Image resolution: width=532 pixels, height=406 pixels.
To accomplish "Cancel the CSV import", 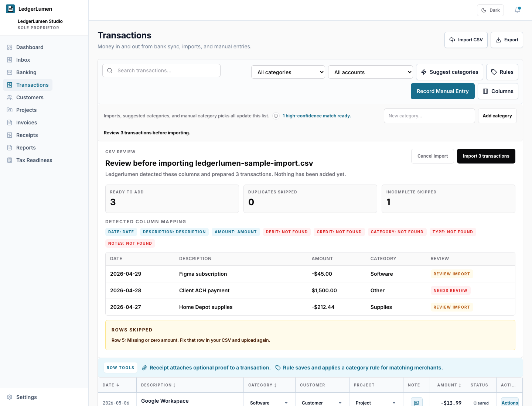I will 432,156.
